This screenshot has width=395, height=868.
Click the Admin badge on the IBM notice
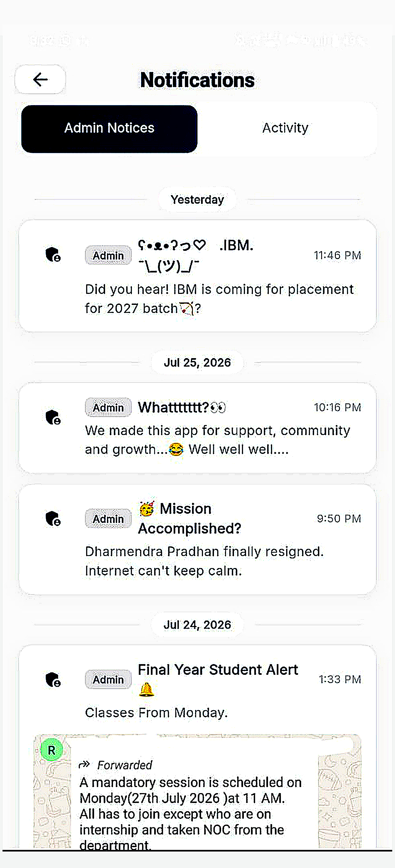coord(108,255)
